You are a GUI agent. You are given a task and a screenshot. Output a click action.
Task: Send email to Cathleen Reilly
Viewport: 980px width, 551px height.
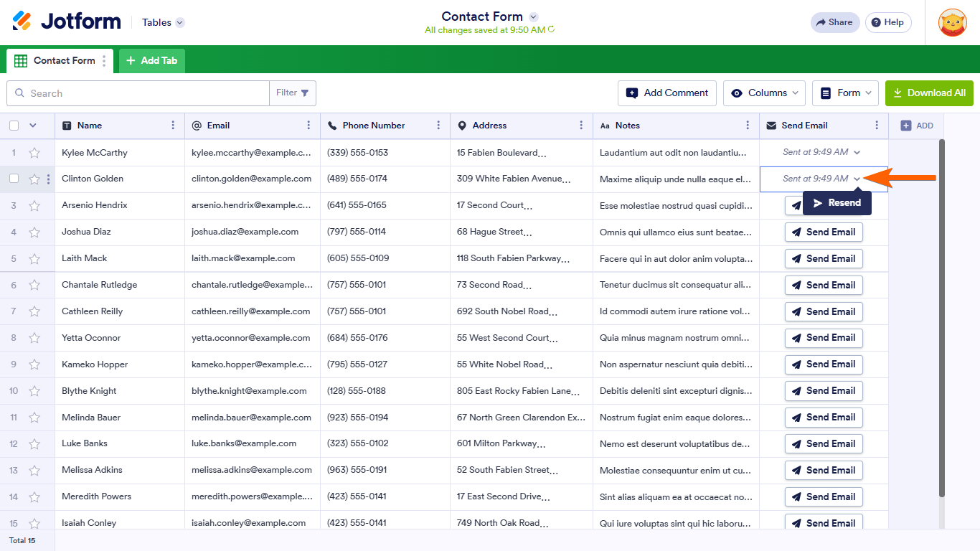(824, 312)
